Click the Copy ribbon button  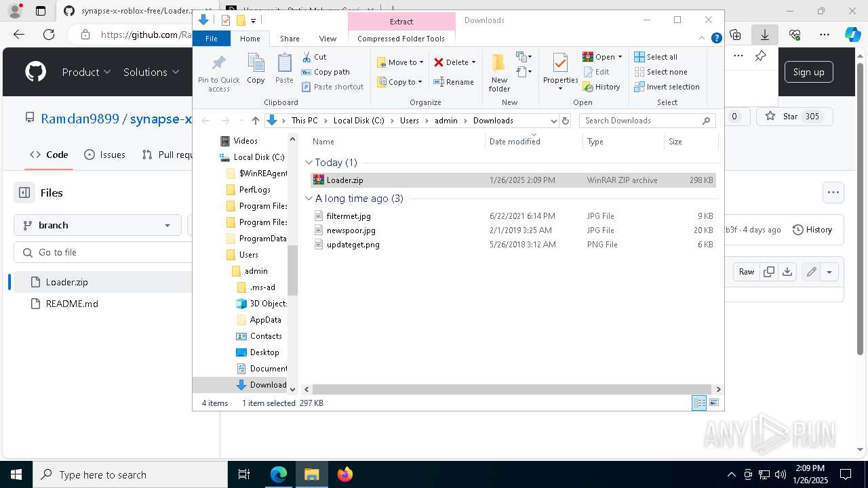(x=256, y=69)
